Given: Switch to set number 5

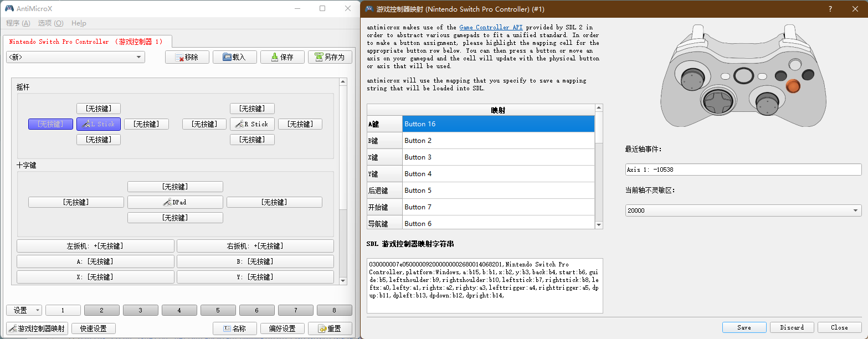Looking at the screenshot, I should click(x=218, y=310).
